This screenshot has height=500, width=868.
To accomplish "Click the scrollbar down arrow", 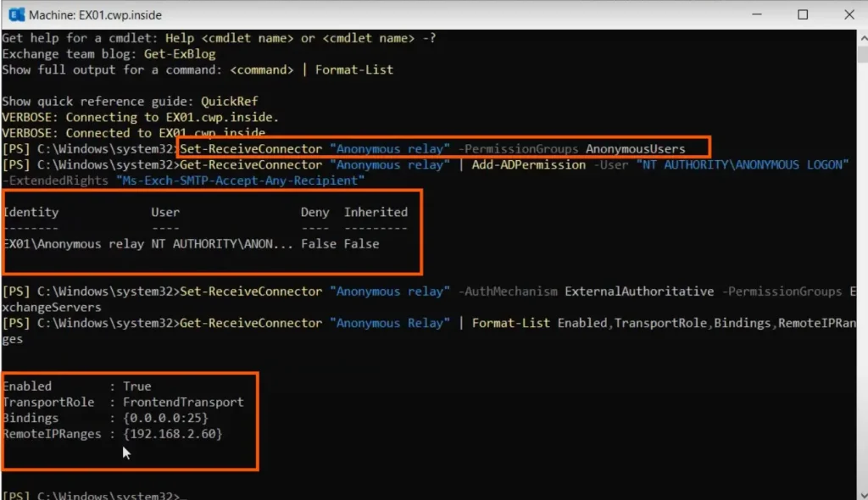I will coord(863,494).
